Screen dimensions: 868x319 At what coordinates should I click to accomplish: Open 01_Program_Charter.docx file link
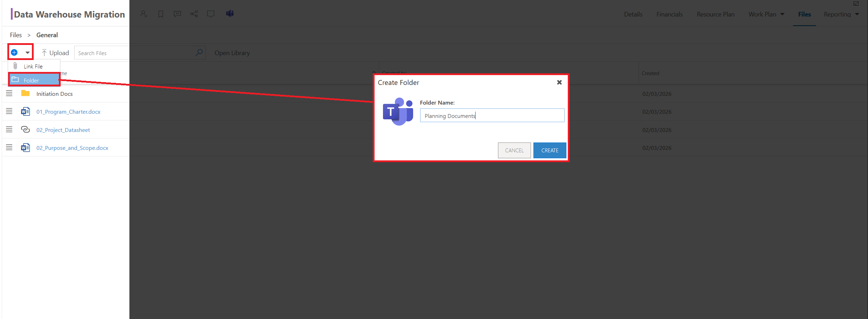[x=68, y=112]
